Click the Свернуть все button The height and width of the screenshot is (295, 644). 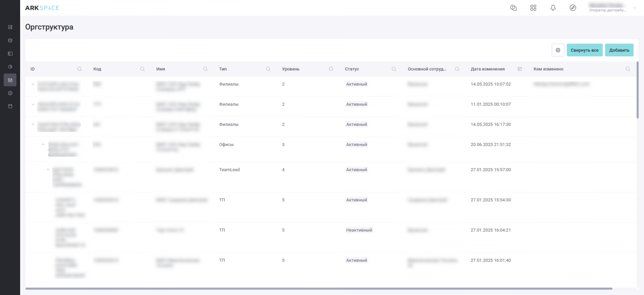584,50
